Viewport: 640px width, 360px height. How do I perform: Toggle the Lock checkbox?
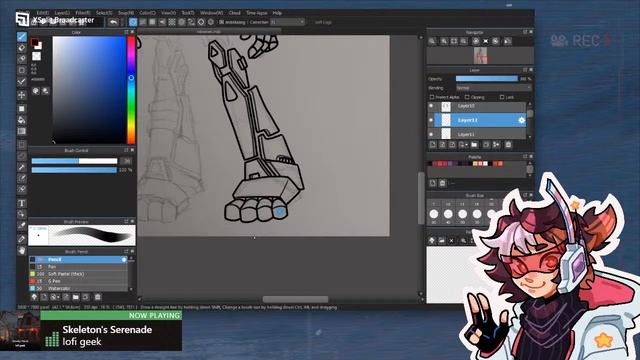pyautogui.click(x=502, y=97)
